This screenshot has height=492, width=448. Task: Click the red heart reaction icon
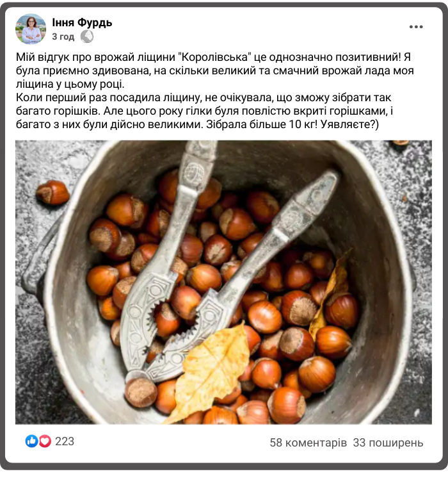coord(45,441)
